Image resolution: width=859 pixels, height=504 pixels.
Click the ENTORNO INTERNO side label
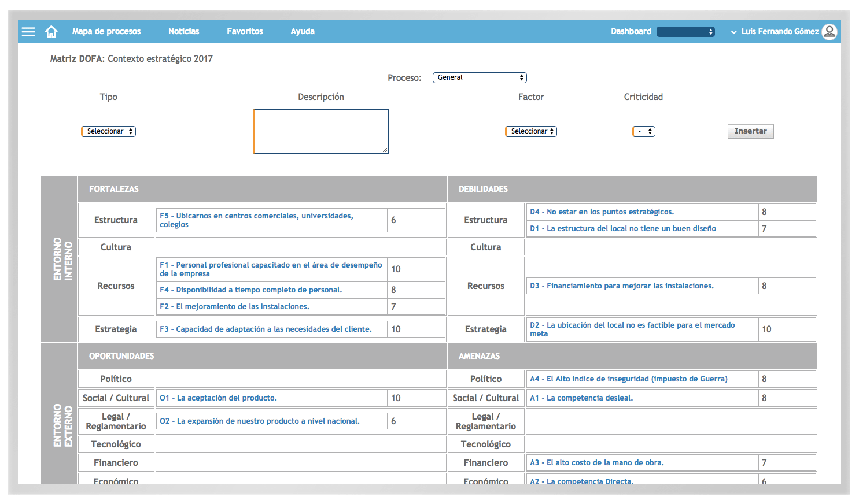tap(62, 259)
